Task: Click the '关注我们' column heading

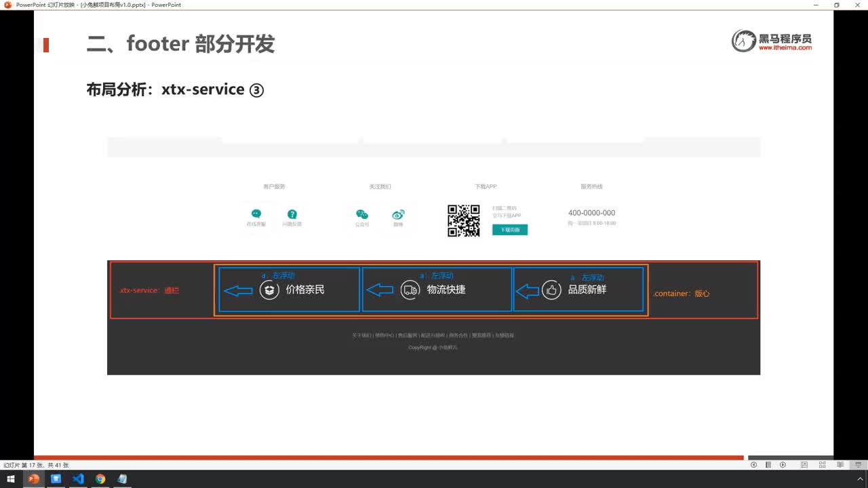Action: click(380, 186)
